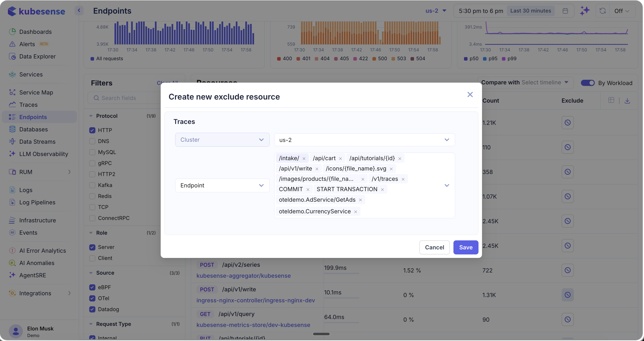Viewport: 644px width, 341px height.
Task: Toggle the 400 status legend swatch
Action: [x=279, y=59]
